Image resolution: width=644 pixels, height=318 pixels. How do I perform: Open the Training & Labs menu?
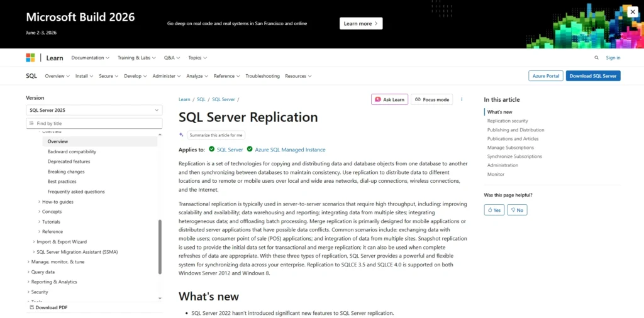click(136, 58)
